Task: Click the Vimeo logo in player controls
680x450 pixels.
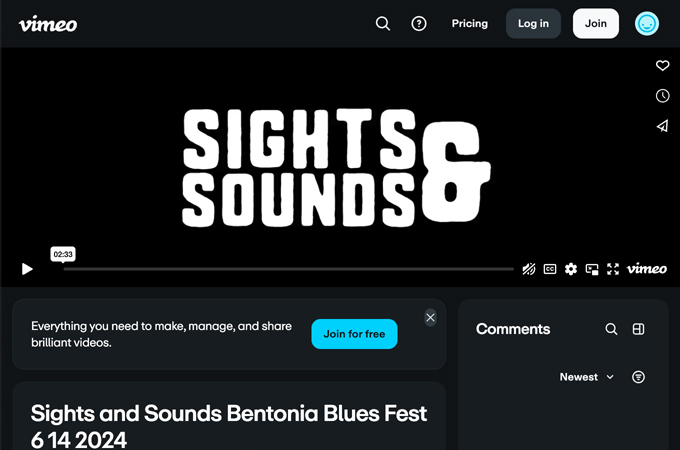Action: pos(647,269)
